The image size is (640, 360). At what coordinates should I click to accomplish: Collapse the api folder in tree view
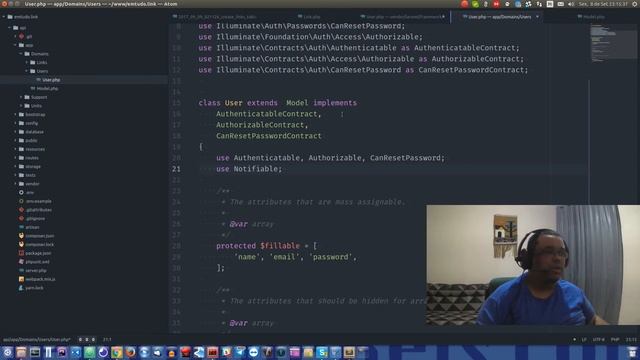[x=10, y=28]
